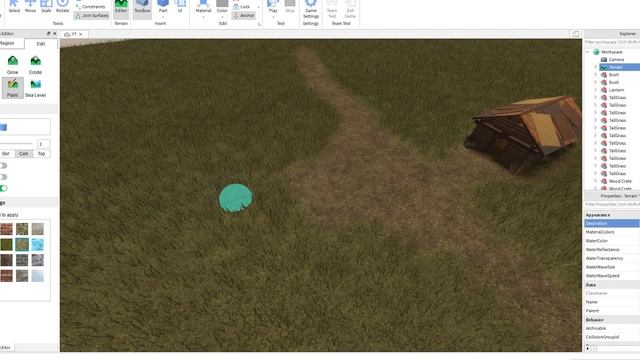Select Workspace in the Explorer
Viewport: 640px width, 360px height.
click(x=611, y=52)
